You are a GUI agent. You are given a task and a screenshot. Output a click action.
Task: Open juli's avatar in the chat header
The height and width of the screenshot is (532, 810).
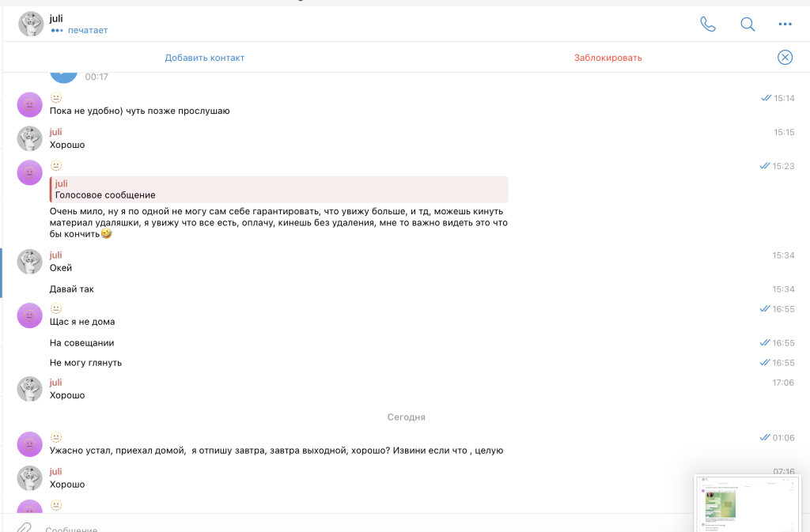tap(31, 24)
